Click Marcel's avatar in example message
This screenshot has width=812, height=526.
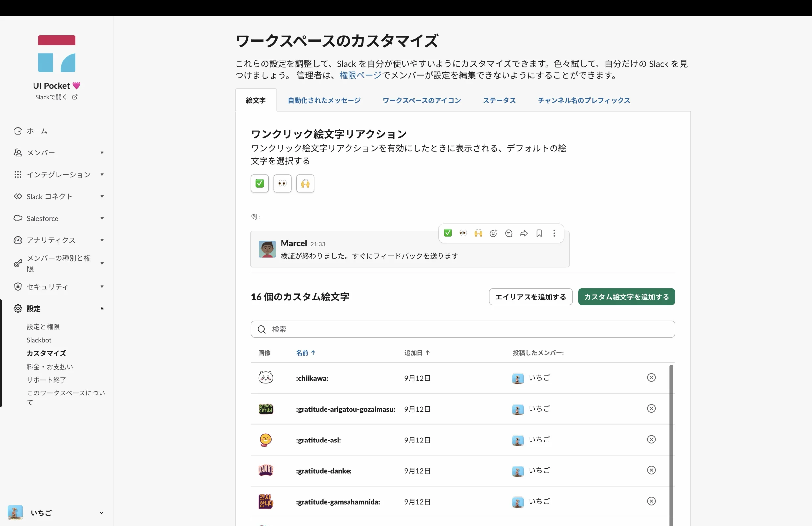(x=267, y=249)
